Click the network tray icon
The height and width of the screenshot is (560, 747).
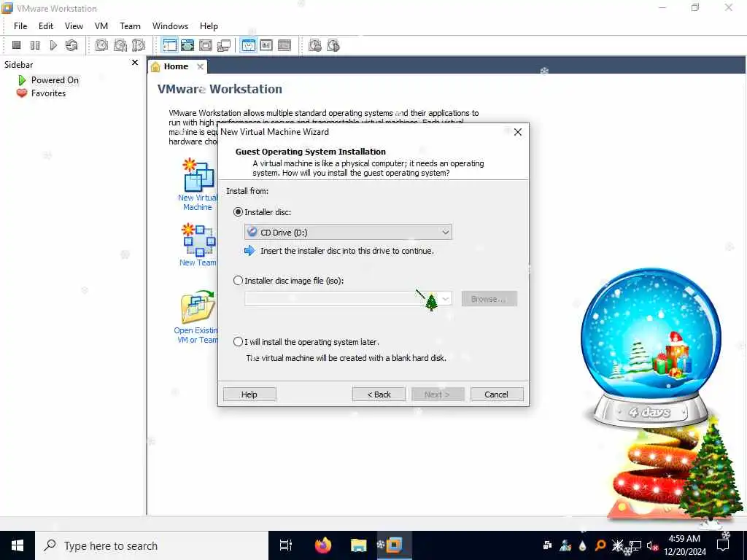coord(635,545)
